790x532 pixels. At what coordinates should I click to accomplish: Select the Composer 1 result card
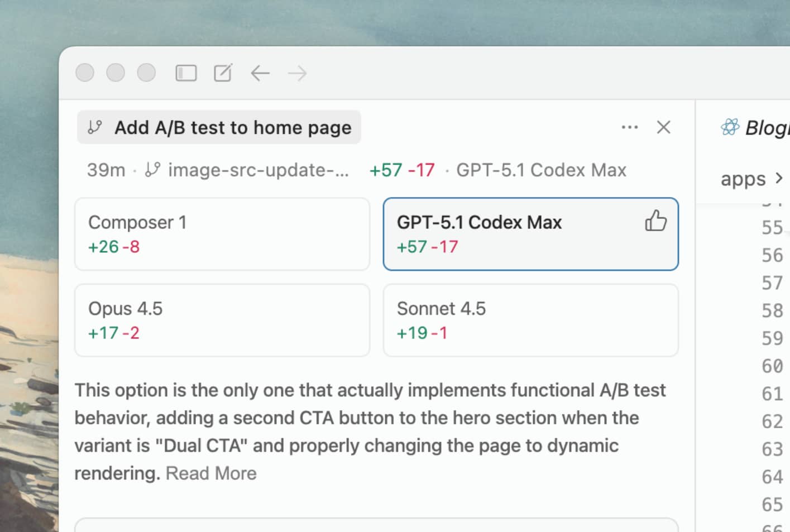click(222, 234)
